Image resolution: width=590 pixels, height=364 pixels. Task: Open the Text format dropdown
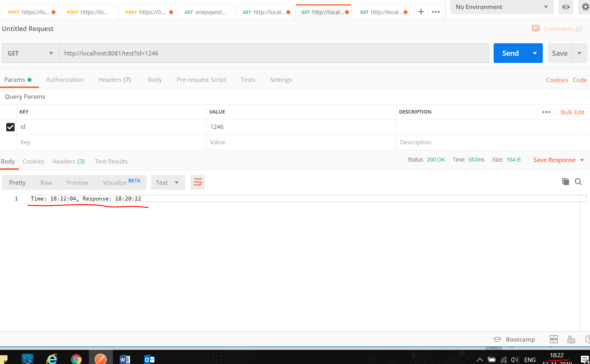tap(168, 182)
